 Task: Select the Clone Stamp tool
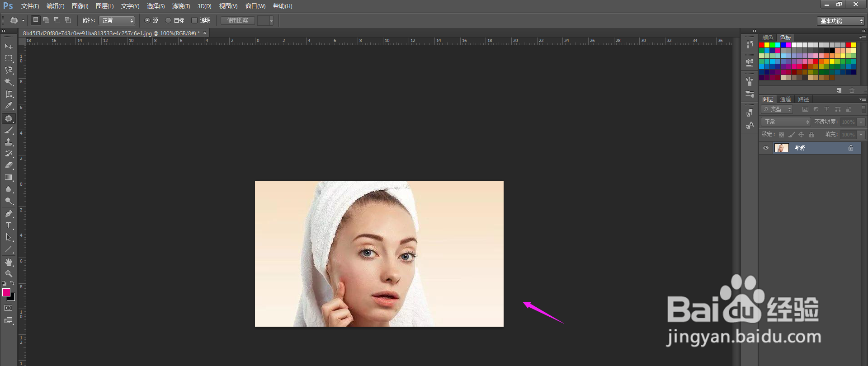9,142
